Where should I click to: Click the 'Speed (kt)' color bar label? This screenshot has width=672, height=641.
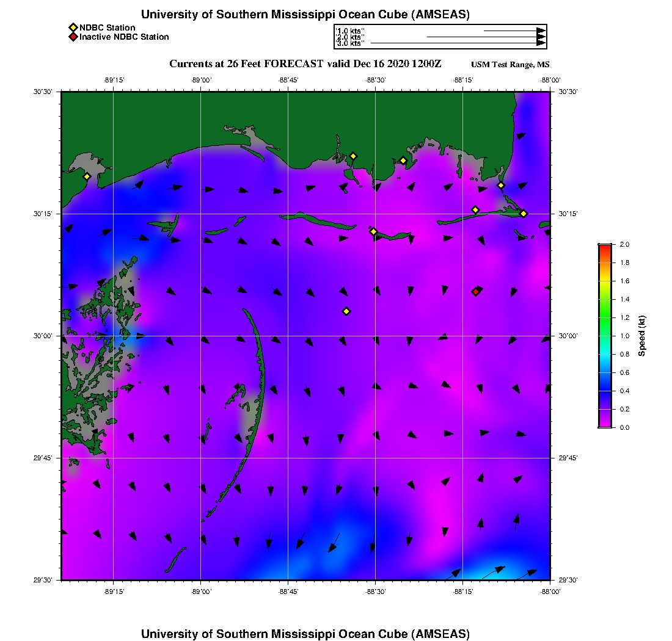tap(641, 336)
